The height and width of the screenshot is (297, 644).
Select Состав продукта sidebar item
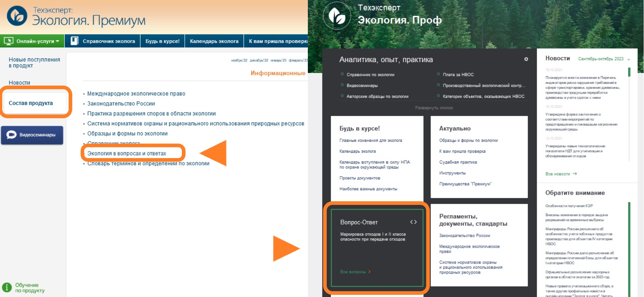click(x=31, y=103)
